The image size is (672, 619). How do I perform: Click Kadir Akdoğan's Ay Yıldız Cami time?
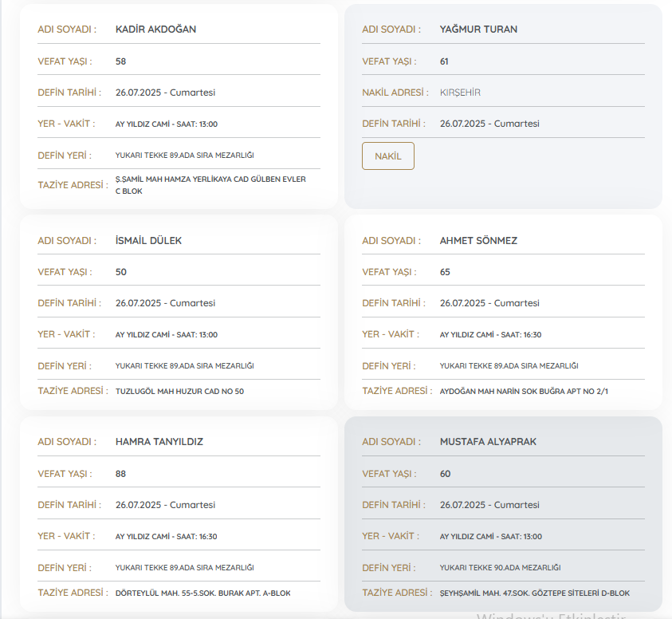coord(166,124)
